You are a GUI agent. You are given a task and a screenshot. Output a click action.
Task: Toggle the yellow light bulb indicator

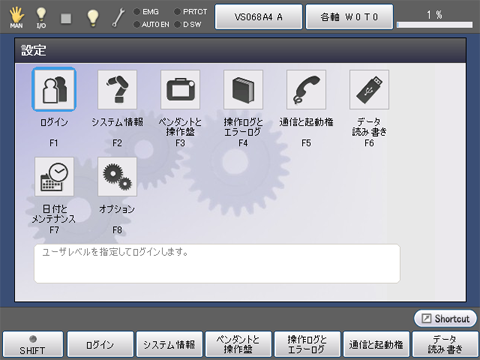click(93, 18)
